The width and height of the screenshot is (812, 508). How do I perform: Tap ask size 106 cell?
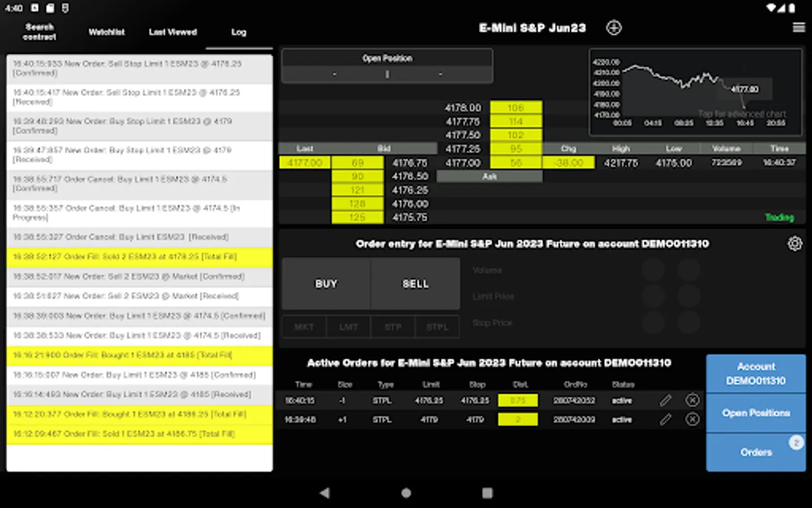point(516,108)
